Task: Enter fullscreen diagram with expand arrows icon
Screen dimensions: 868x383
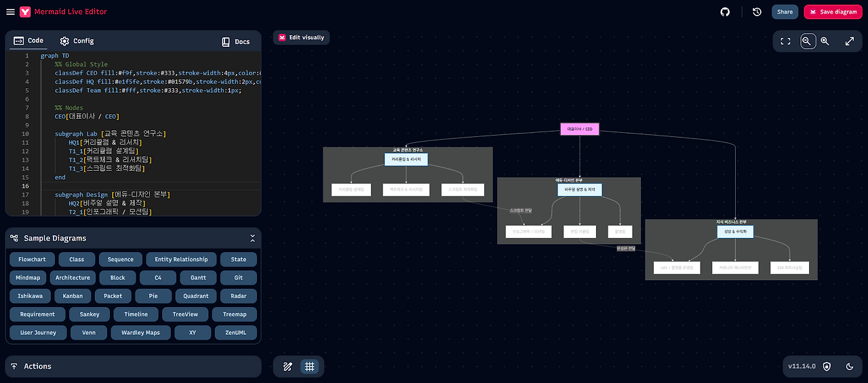Action: [850, 41]
